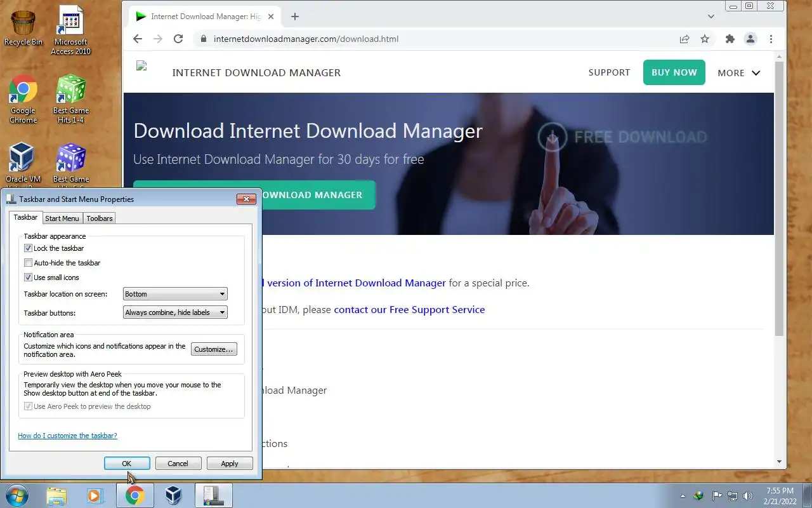The width and height of the screenshot is (812, 508).
Task: Click the Chrome page vertical scrollbar thumb
Action: (780, 199)
